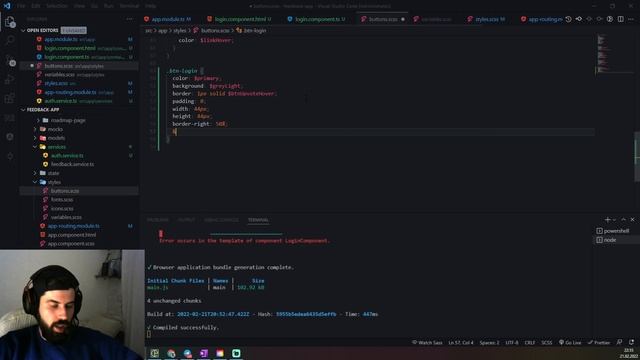The image size is (640, 360).
Task: Collapse the OPEN EDITORS section
Action: [x=23, y=31]
